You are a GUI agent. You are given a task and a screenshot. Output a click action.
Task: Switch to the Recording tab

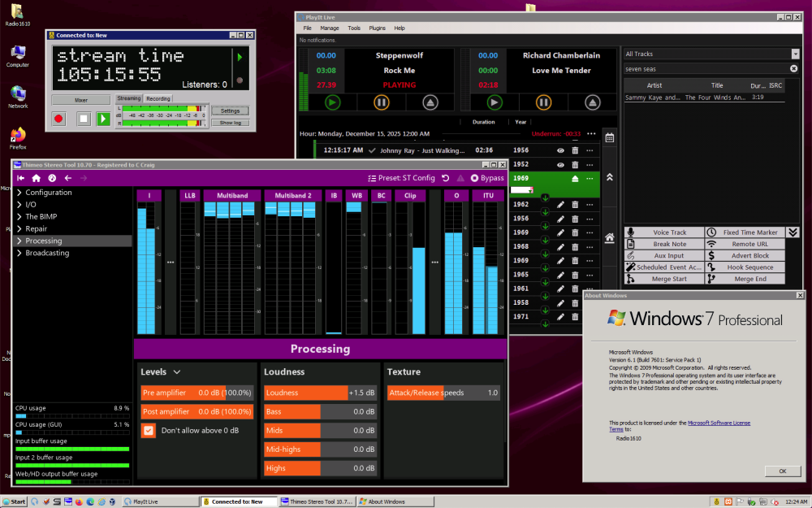point(158,98)
